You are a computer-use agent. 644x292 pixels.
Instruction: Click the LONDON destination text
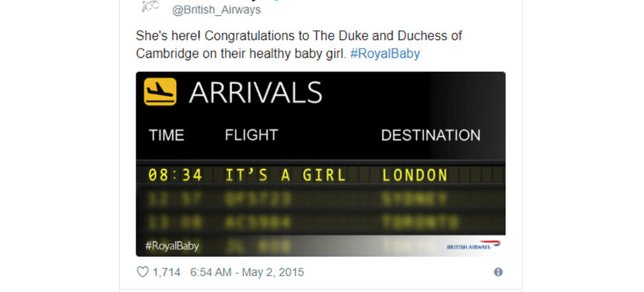click(414, 176)
